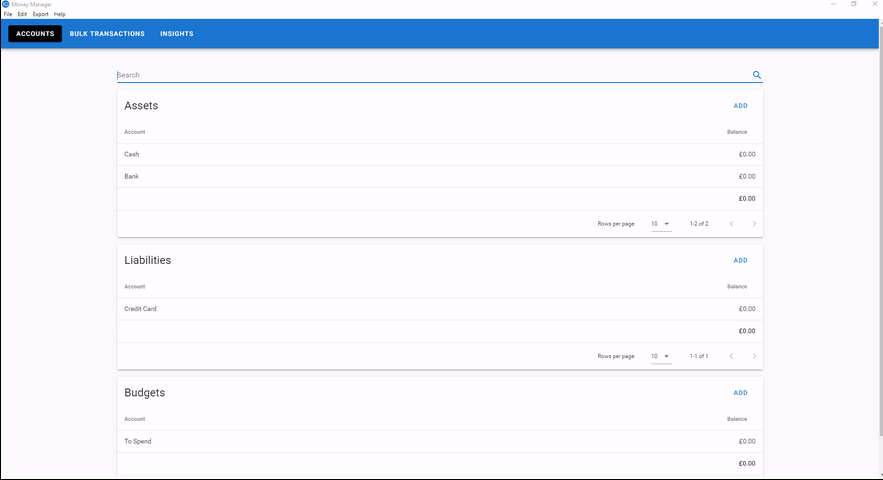Select the To Spend budget row

[440, 442]
